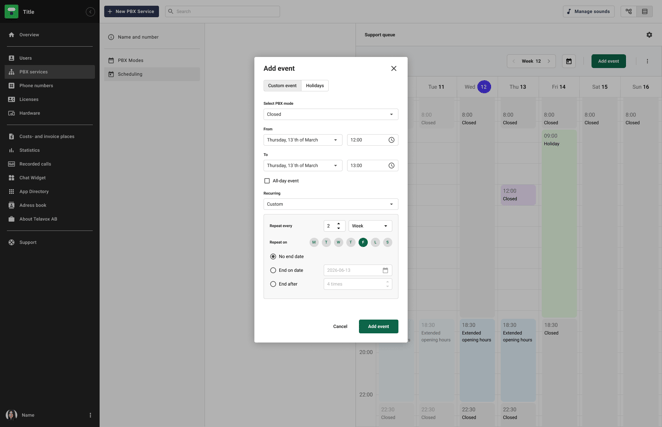Select the End after radio button
Screen dimensions: 662x427
(x=273, y=284)
